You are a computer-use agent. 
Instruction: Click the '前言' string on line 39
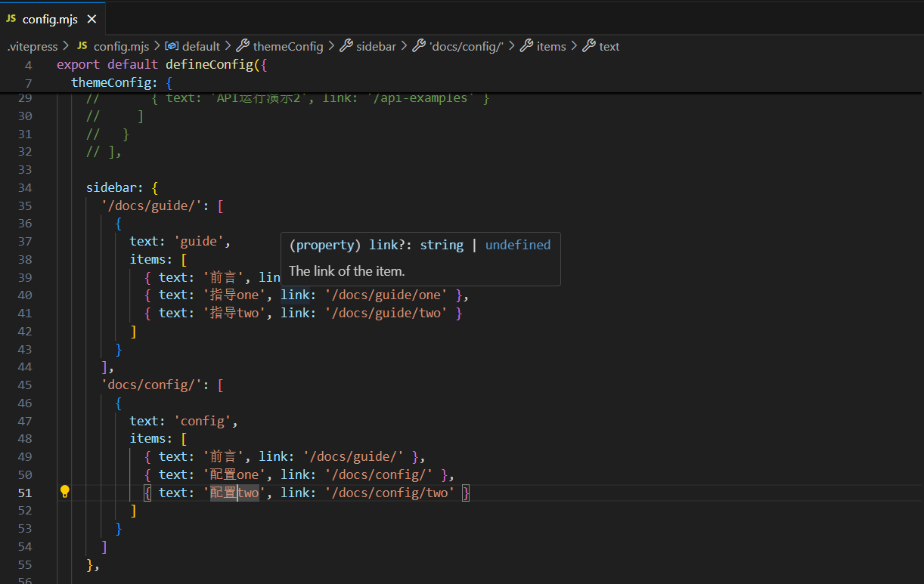point(224,277)
